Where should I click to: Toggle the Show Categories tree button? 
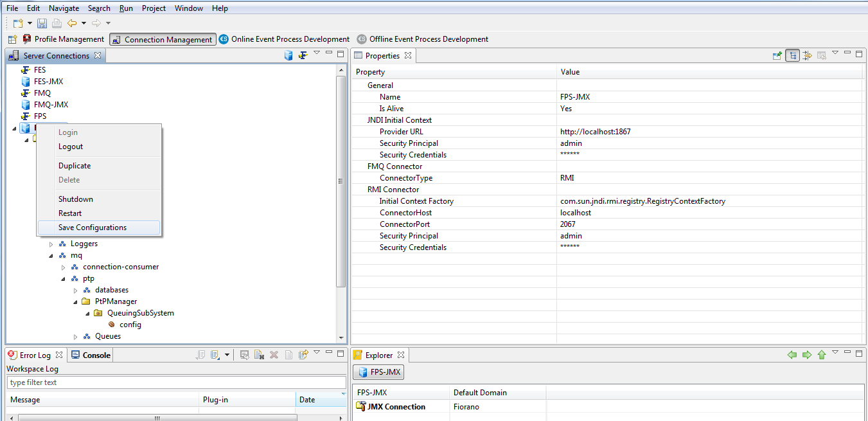click(x=792, y=56)
